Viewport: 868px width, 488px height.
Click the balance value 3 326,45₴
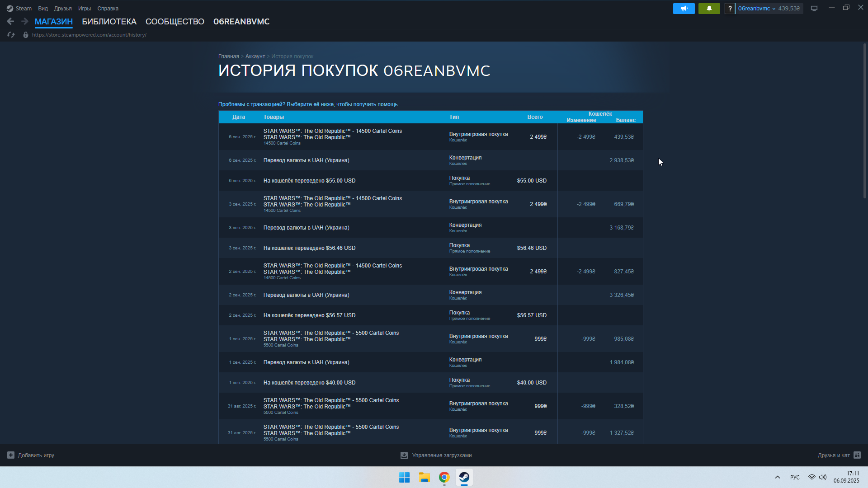tap(622, 295)
